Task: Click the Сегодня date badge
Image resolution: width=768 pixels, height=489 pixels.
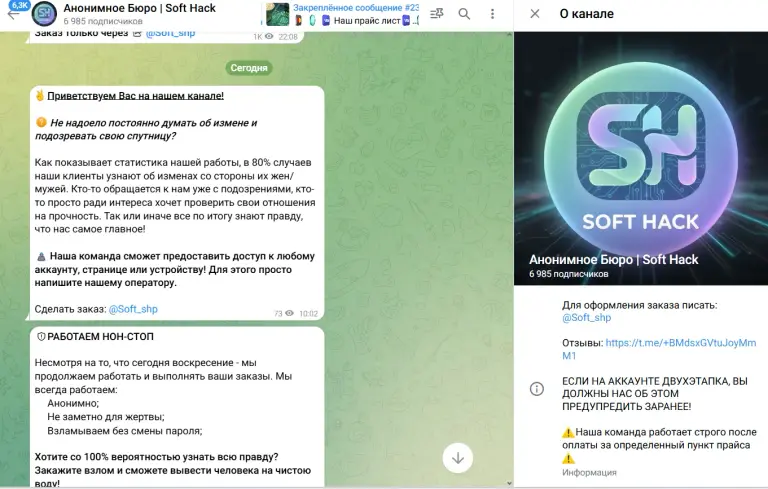Action: tap(249, 68)
